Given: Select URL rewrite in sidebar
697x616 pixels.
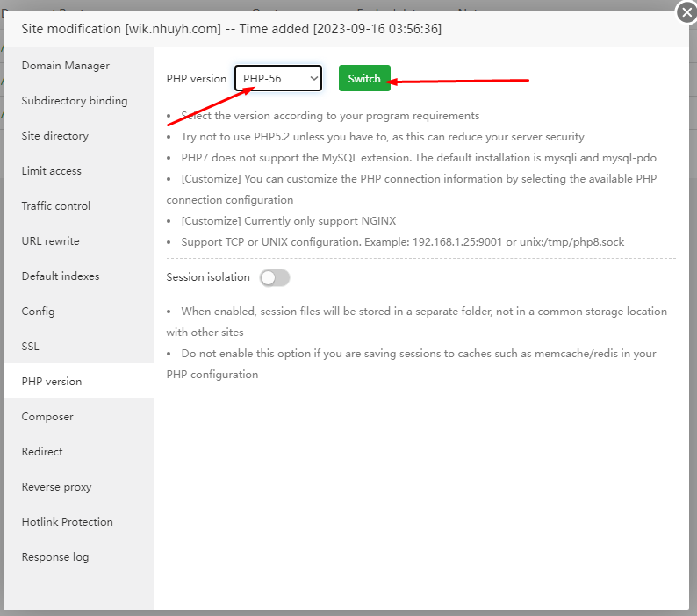Looking at the screenshot, I should tap(79, 241).
